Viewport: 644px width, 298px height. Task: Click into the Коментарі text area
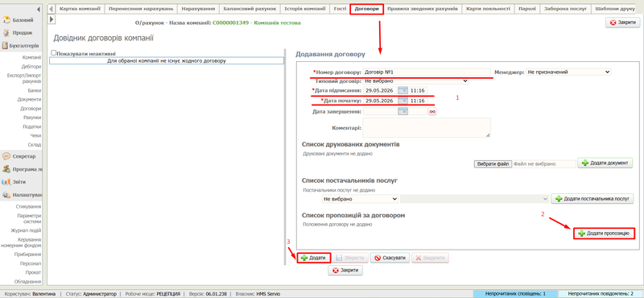pyautogui.click(x=427, y=127)
